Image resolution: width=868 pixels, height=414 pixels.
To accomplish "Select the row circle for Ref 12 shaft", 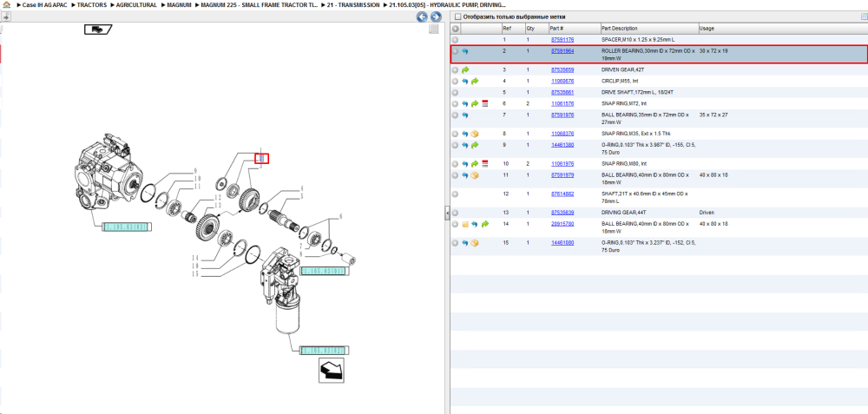I will tap(455, 194).
